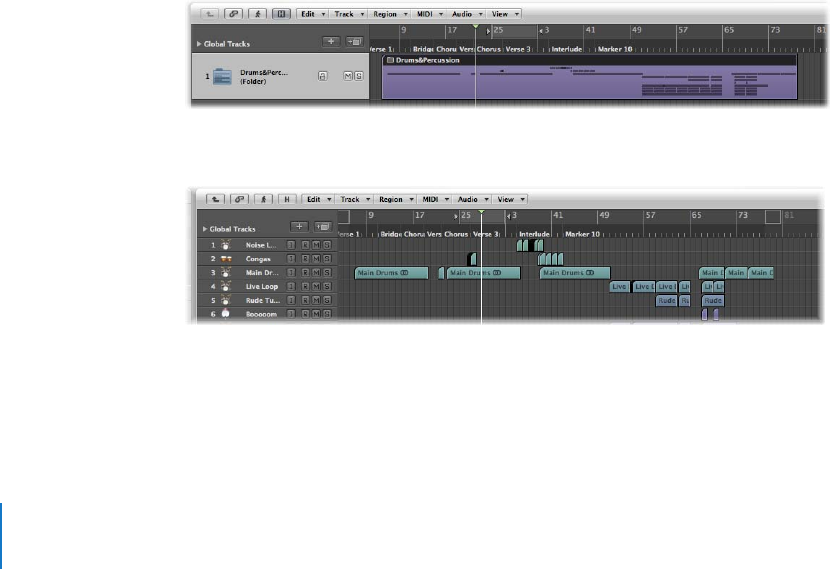The height and width of the screenshot is (569, 830).
Task: Click the Drums&Perc folder track icon
Action: pos(222,77)
